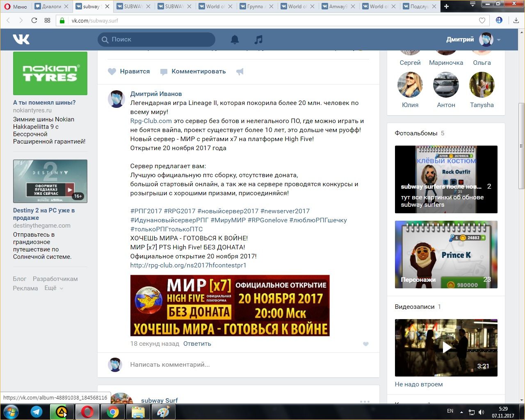Screen dimensions: 525x420
Task: Open Google Chrome from the taskbar
Action: click(112, 411)
